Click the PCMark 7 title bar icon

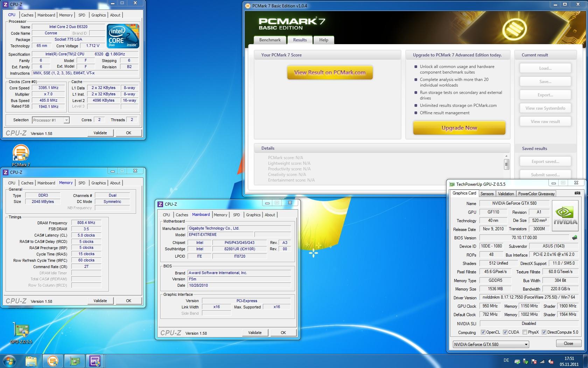pos(248,6)
